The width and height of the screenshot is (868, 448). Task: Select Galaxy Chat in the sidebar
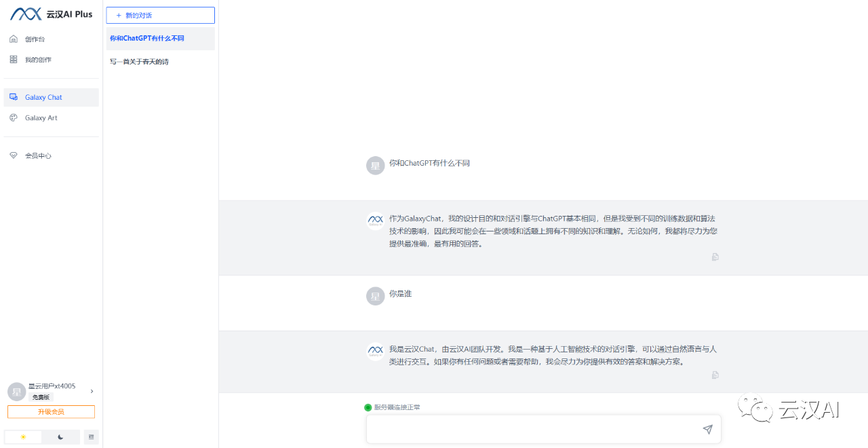pyautogui.click(x=51, y=97)
